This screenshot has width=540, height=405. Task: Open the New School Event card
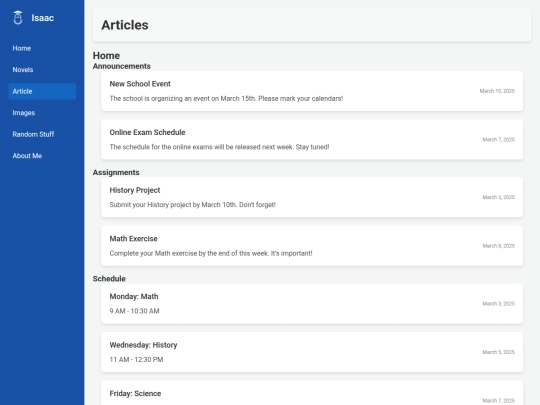(x=312, y=91)
